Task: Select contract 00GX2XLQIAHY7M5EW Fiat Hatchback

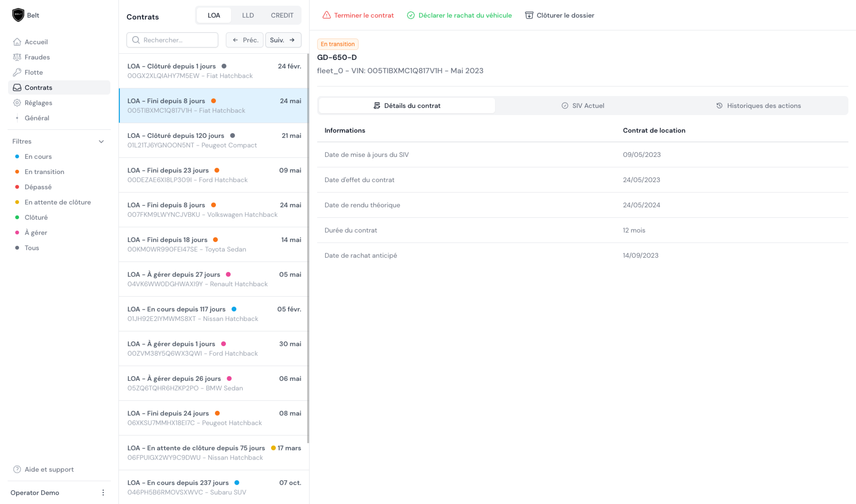Action: click(214, 71)
